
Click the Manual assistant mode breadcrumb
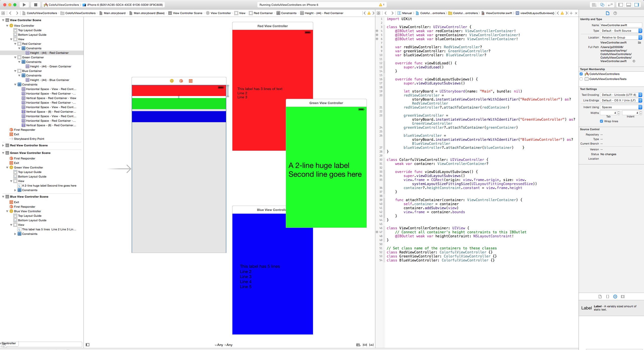pyautogui.click(x=407, y=13)
